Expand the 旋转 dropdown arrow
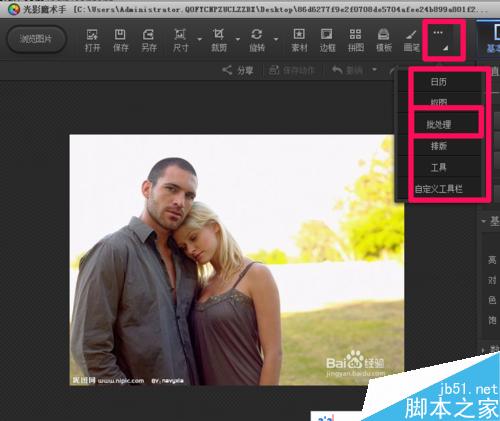 [x=276, y=39]
